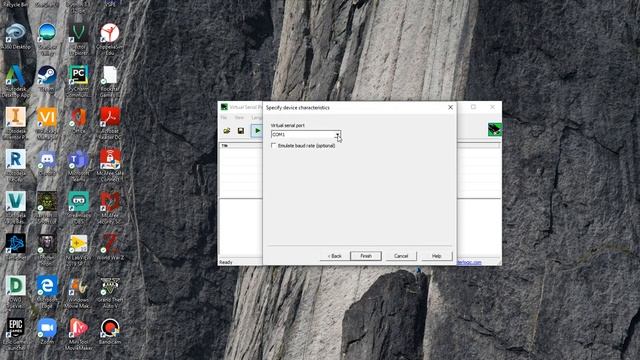Open Grand Theft Auto V desktop icon
This screenshot has height=360, width=640.
click(110, 292)
